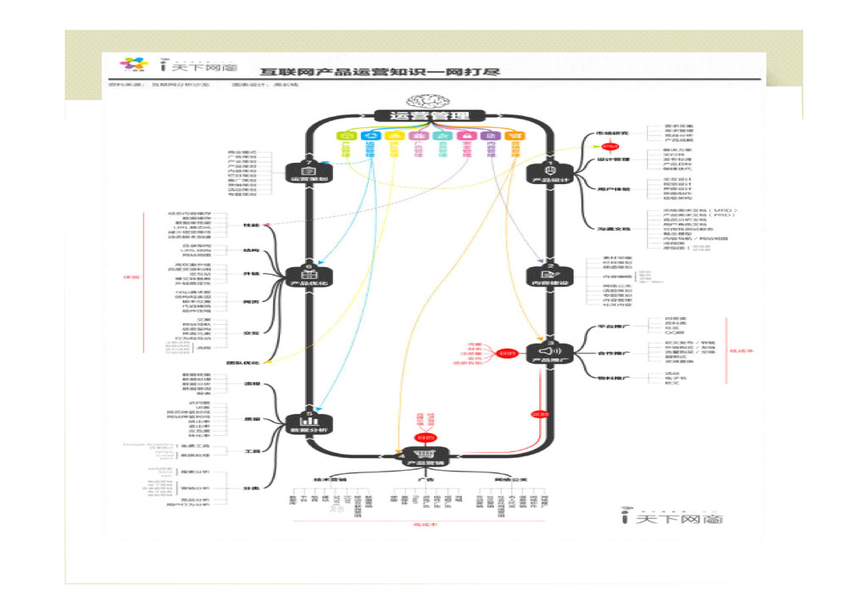Click the brain illustration above 运营管理
Viewport: 868px width, 614px height.
click(x=428, y=101)
